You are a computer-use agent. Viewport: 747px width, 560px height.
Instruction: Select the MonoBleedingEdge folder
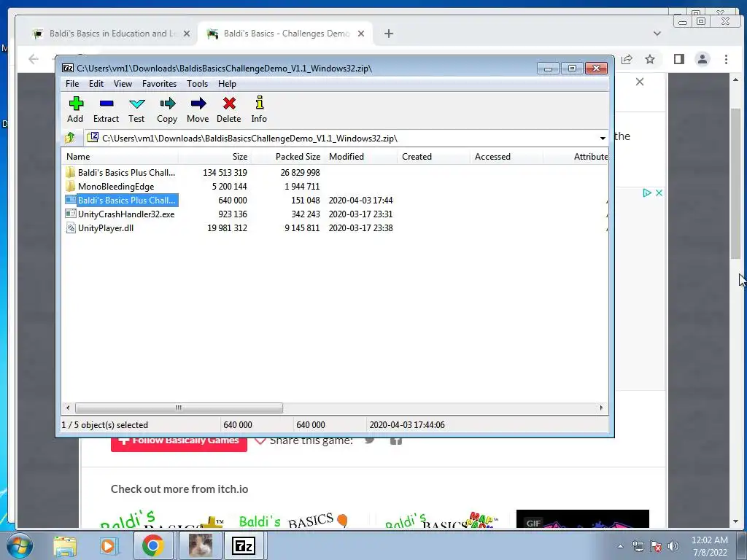[x=110, y=186]
